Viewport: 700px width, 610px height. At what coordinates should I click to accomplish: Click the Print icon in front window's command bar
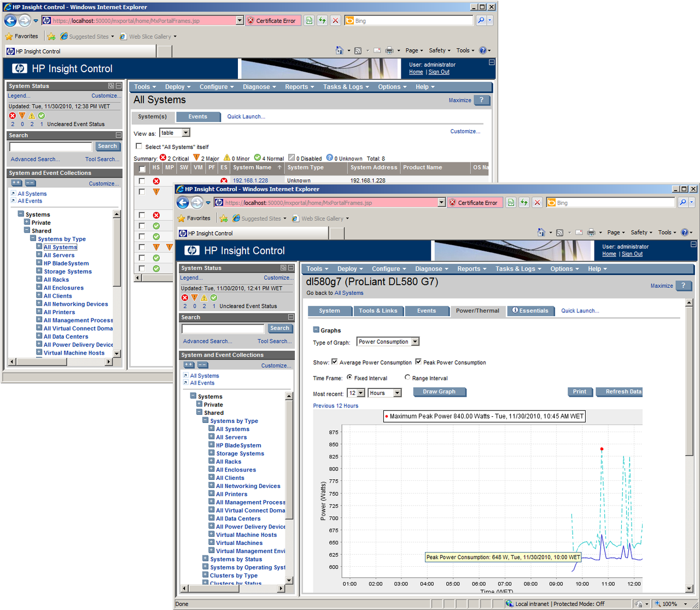point(591,233)
